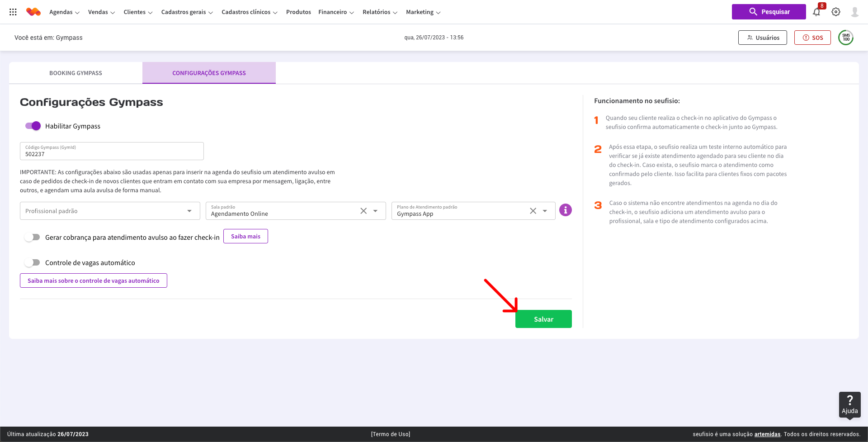Click the Usuários button
This screenshot has width=868, height=442.
763,38
